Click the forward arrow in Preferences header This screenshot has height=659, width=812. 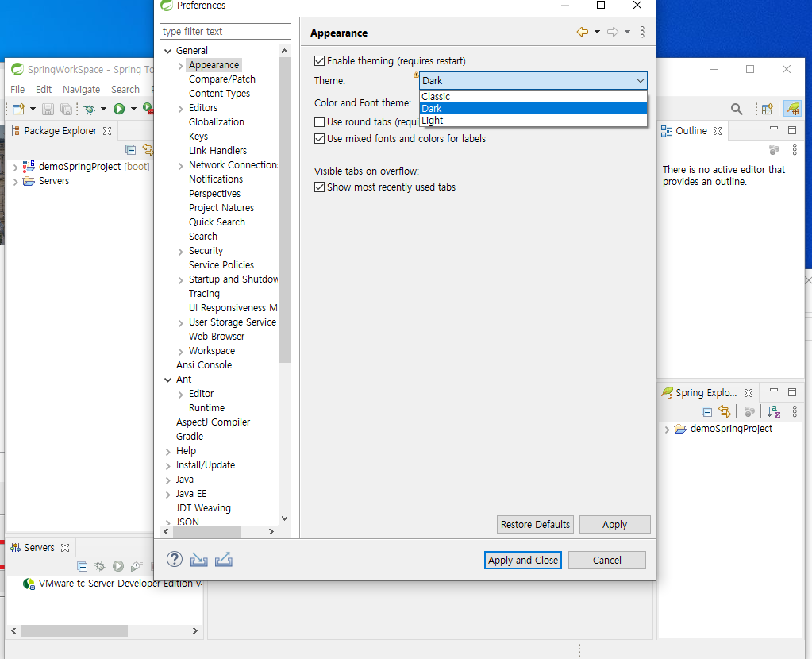[x=613, y=32]
